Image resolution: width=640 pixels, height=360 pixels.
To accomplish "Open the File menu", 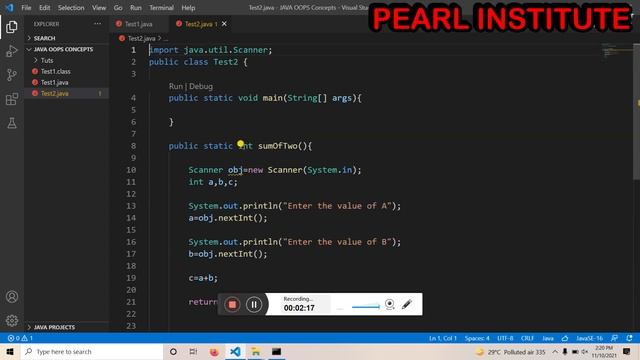I will coord(26,7).
